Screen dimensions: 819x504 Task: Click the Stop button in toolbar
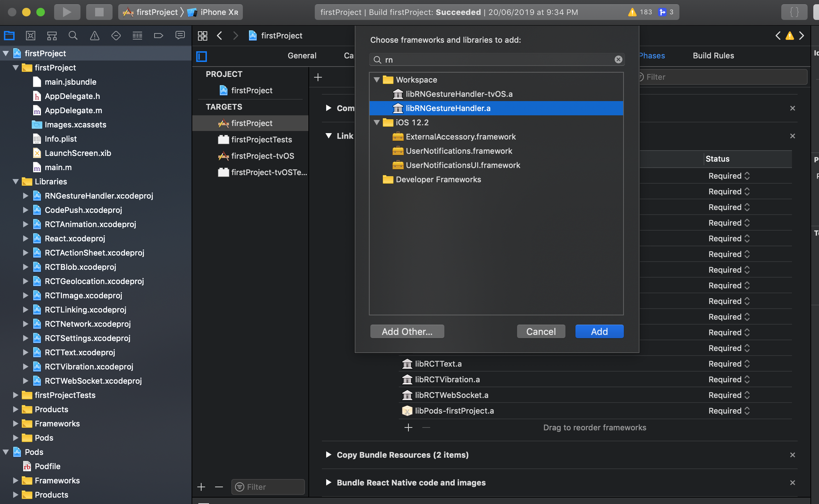tap(99, 12)
